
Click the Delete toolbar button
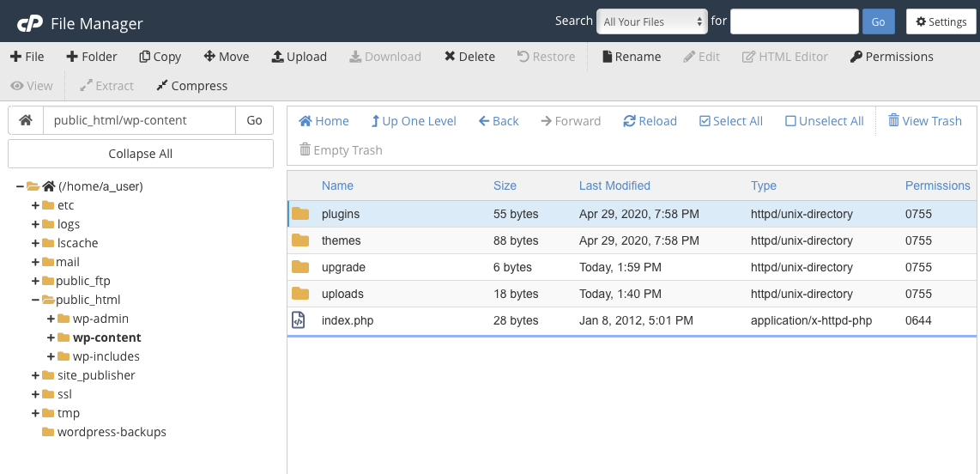[469, 57]
